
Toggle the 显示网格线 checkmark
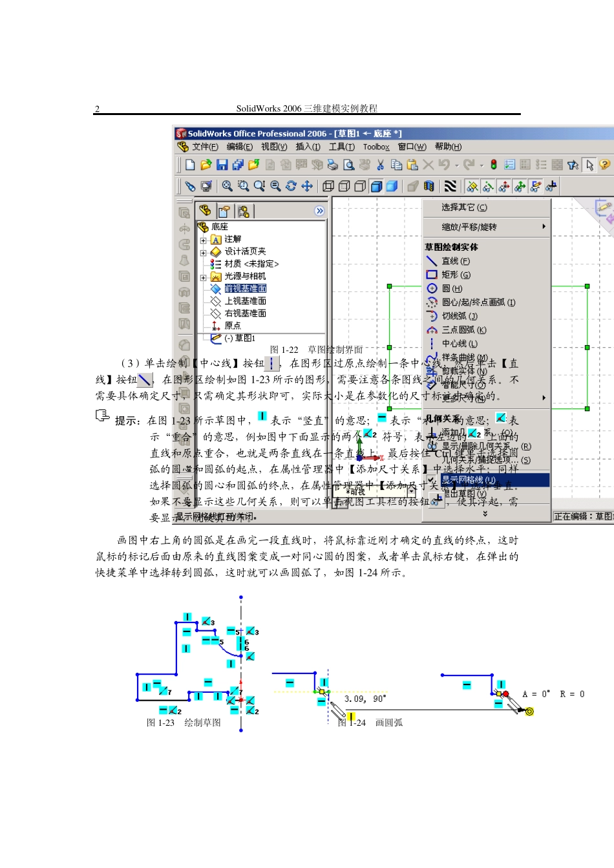coord(432,480)
